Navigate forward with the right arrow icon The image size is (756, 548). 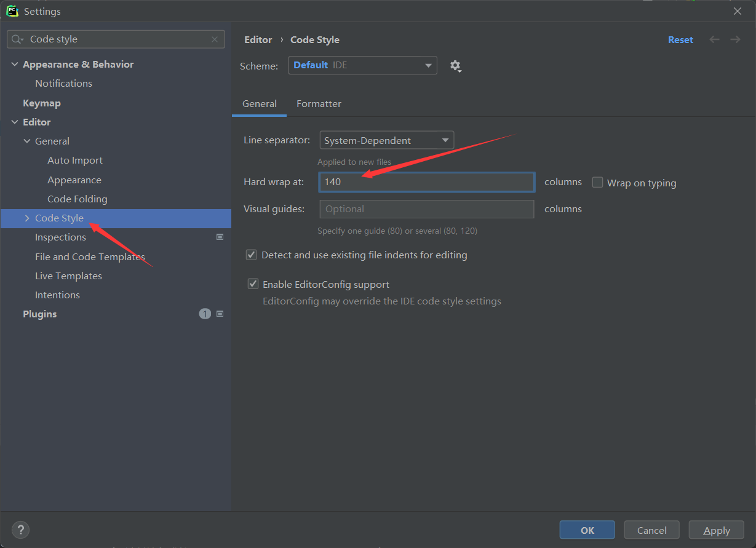click(x=735, y=39)
